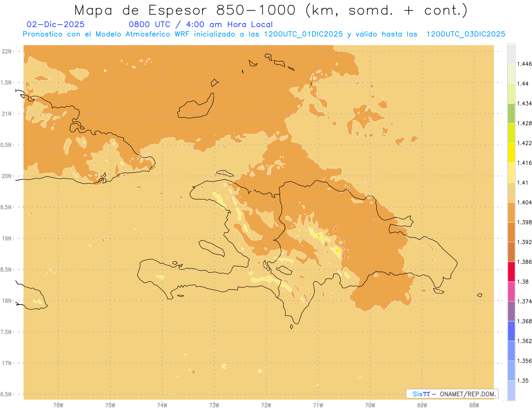Select the 73W longitude label

click(x=214, y=405)
